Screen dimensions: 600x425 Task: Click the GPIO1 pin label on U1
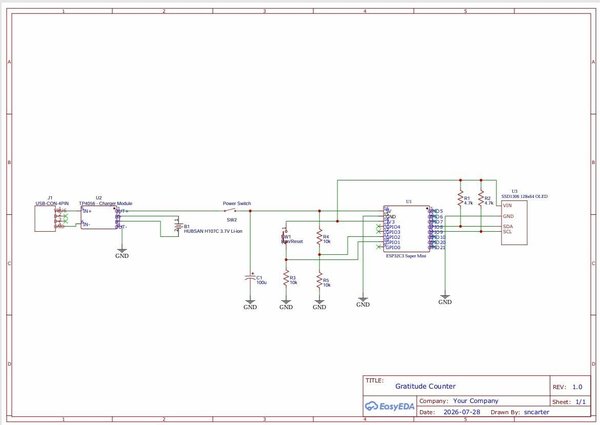click(393, 242)
